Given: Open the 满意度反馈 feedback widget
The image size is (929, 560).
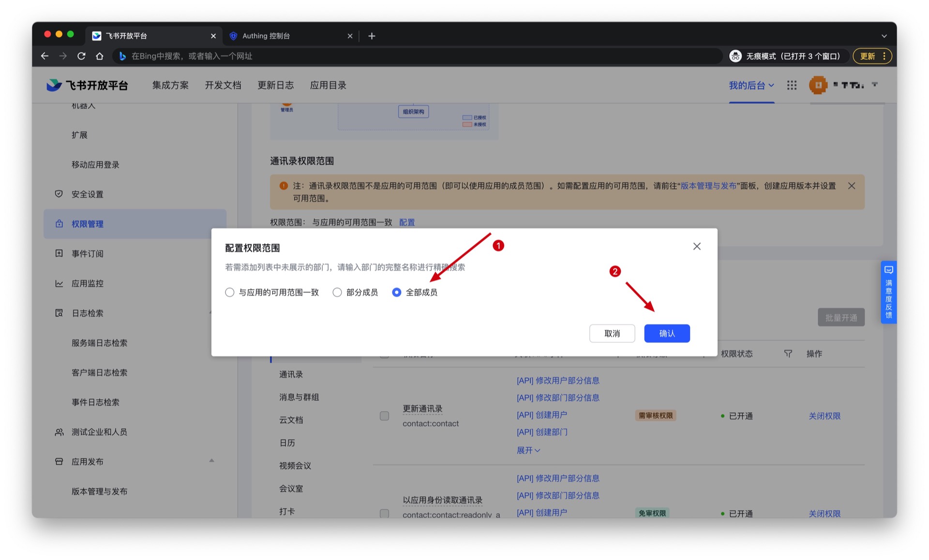Looking at the screenshot, I should 888,292.
